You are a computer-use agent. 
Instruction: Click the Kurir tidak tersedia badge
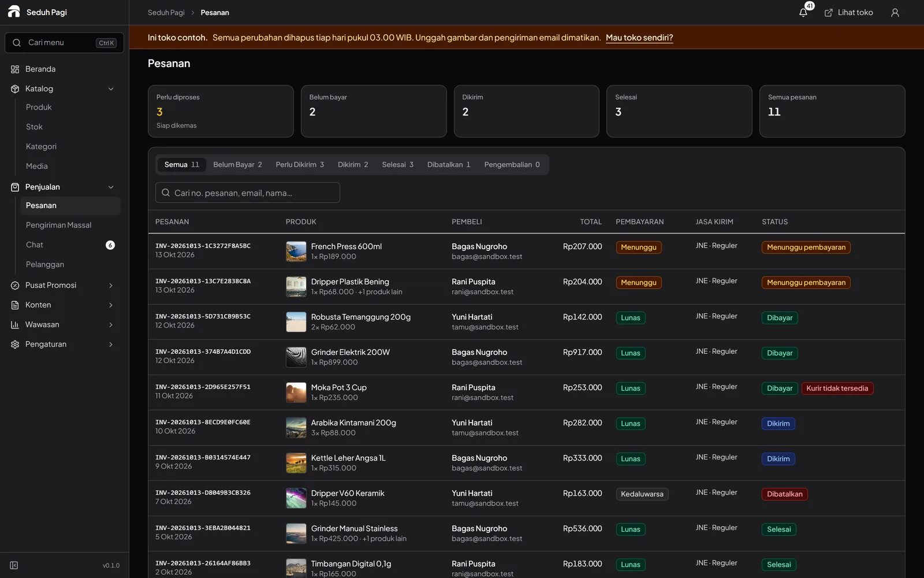(837, 388)
